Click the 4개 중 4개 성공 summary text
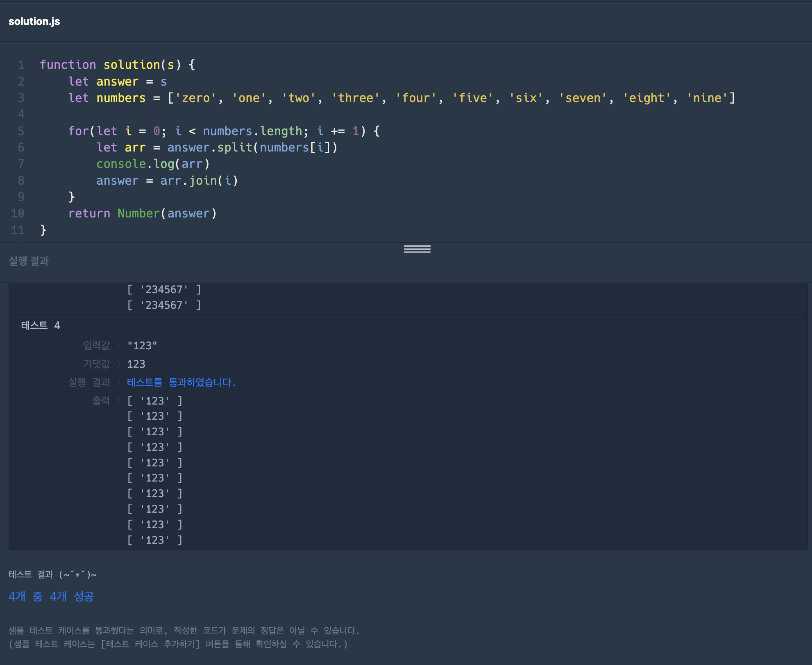 pyautogui.click(x=51, y=596)
